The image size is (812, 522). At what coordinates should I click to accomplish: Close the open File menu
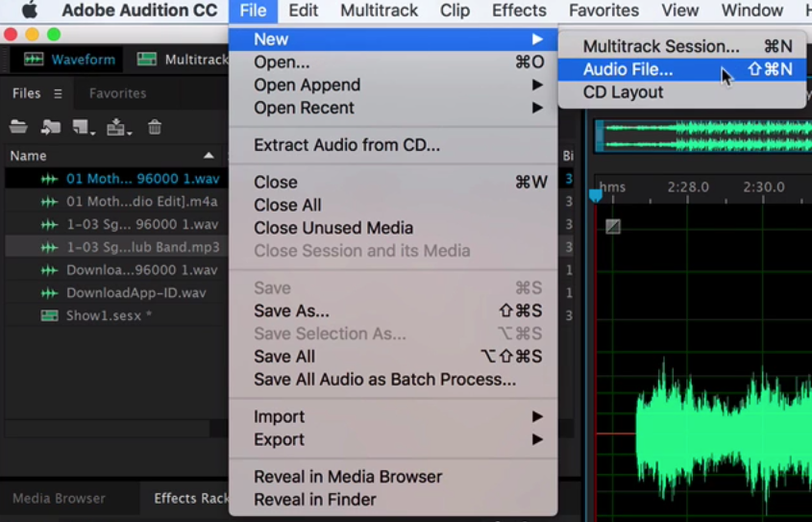[254, 11]
